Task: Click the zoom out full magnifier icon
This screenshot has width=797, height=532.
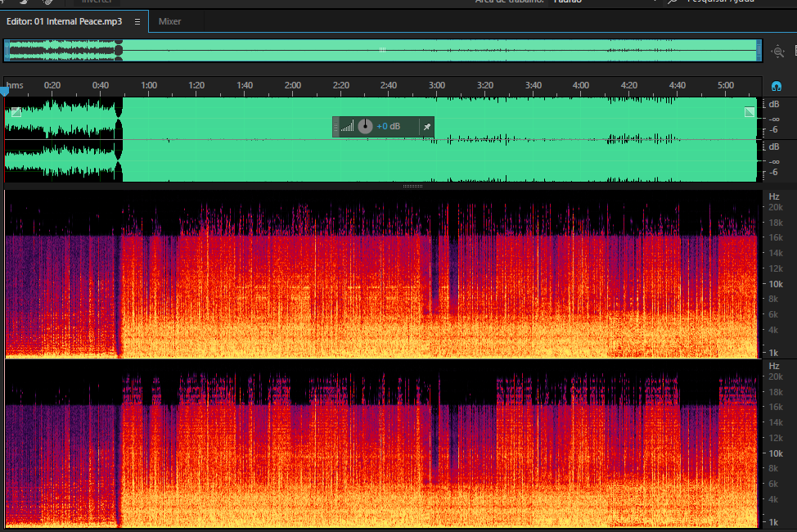Action: coord(777,52)
